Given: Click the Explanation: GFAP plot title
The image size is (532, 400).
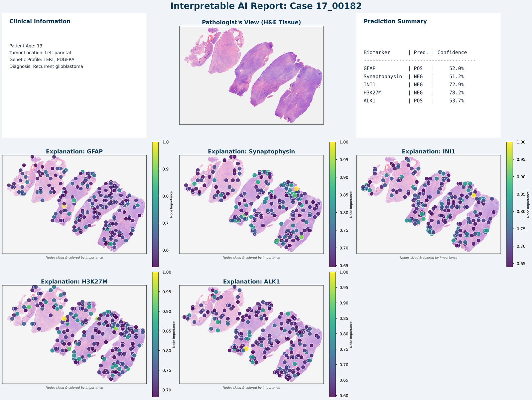Looking at the screenshot, I should click(x=74, y=151).
